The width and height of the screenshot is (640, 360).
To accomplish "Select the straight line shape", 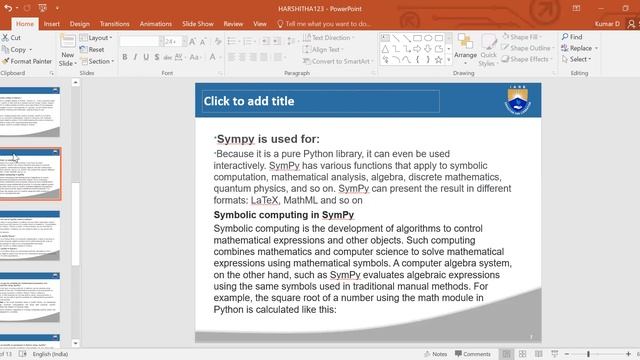I will point(396,38).
